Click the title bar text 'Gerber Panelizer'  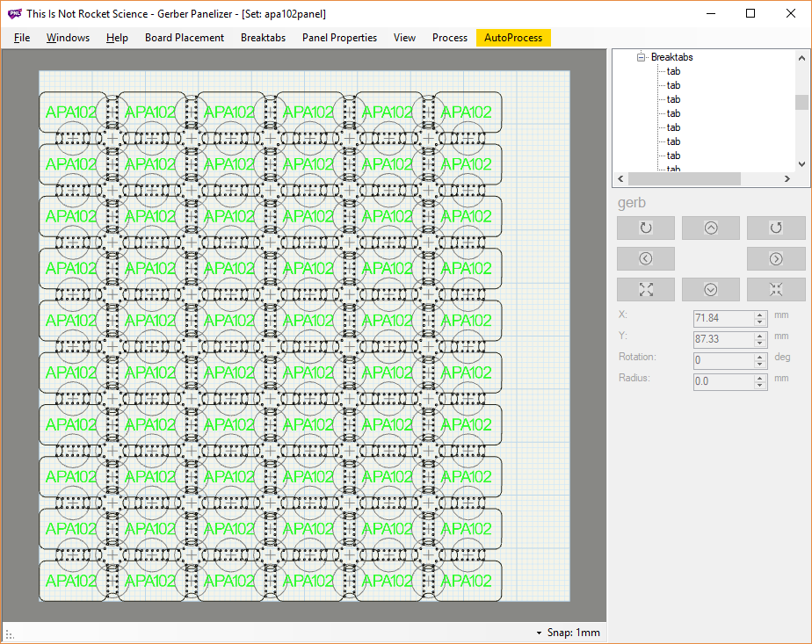point(195,14)
